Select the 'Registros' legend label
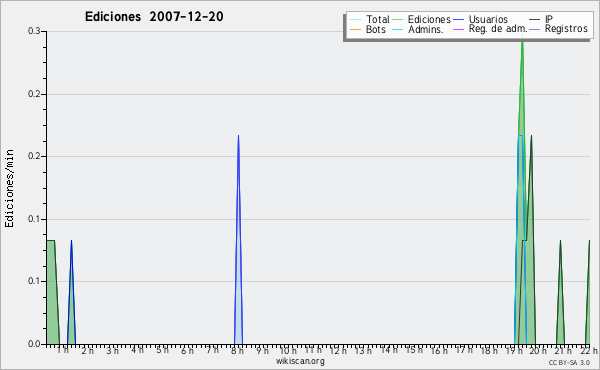 [x=566, y=29]
